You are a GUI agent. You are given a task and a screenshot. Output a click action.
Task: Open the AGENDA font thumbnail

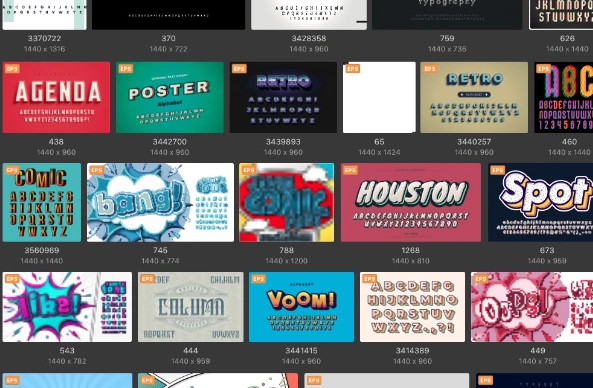point(56,98)
